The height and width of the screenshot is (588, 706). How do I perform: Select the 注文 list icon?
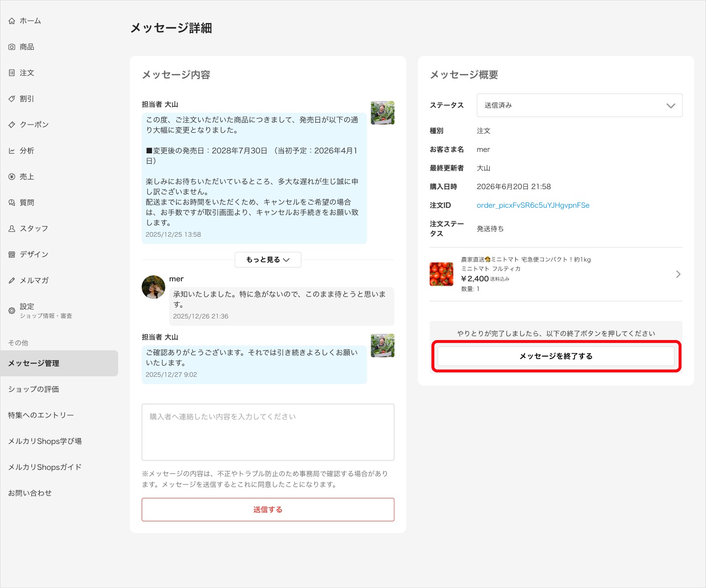coord(12,73)
